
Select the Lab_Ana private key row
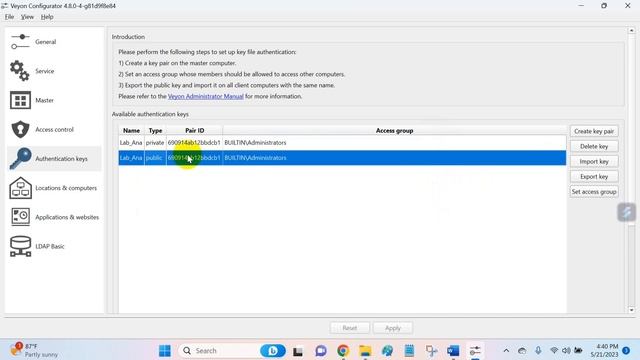pos(342,142)
